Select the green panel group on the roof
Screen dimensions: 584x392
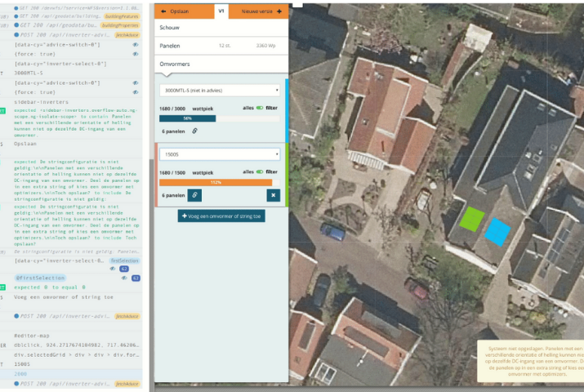pyautogui.click(x=471, y=218)
